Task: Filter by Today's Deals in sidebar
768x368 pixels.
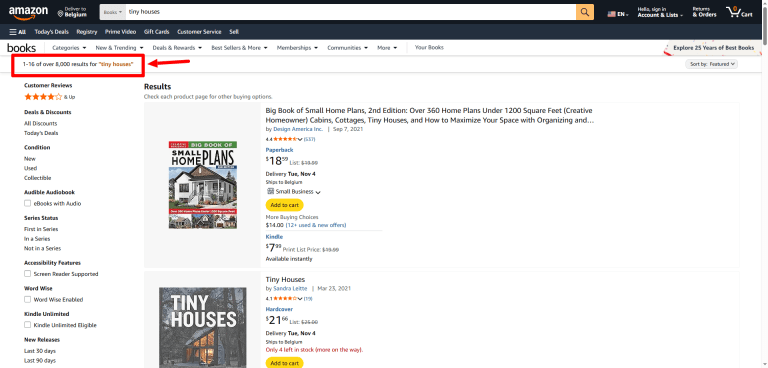Action: [x=41, y=133]
